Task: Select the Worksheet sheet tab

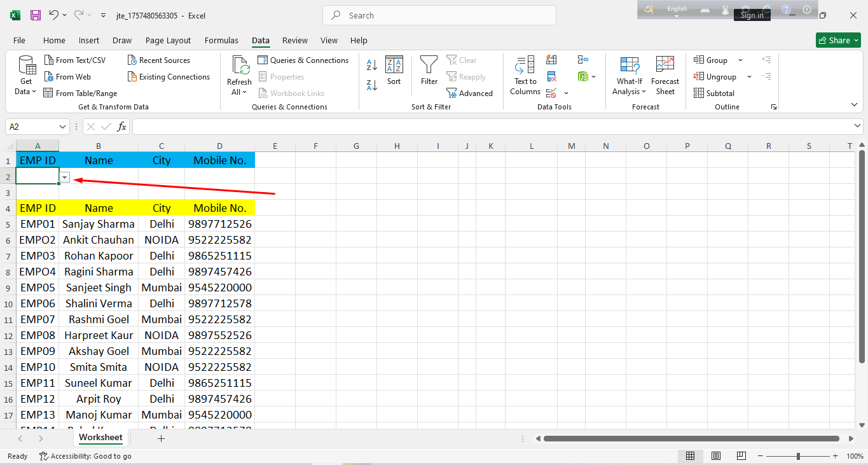Action: (x=100, y=438)
